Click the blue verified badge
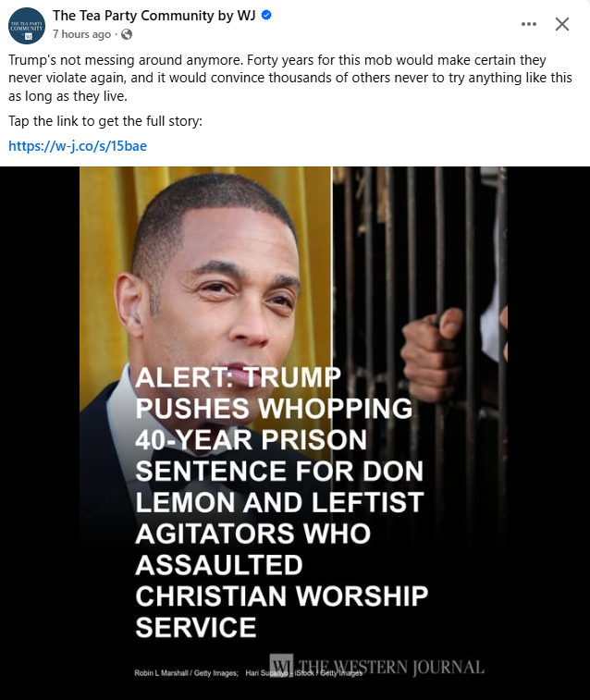The width and height of the screenshot is (590, 700). tap(266, 15)
